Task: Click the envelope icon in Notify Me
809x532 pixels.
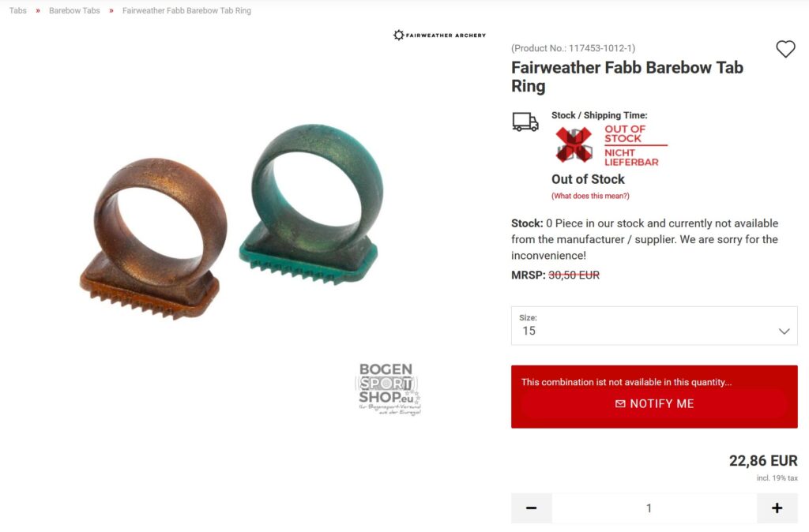Action: (x=620, y=403)
